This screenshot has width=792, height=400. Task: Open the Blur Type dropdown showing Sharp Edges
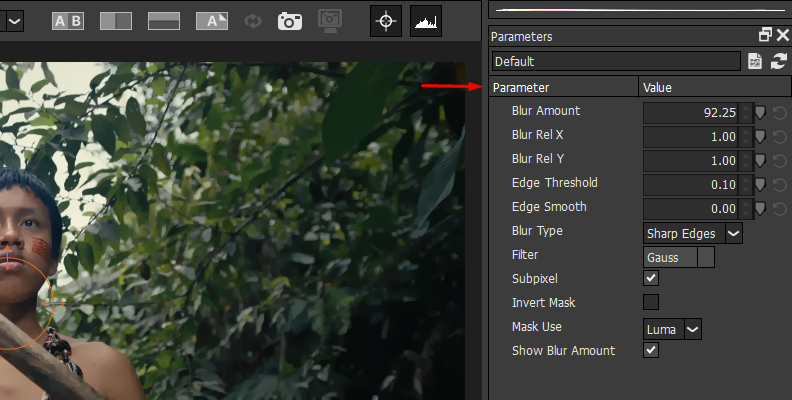point(692,233)
